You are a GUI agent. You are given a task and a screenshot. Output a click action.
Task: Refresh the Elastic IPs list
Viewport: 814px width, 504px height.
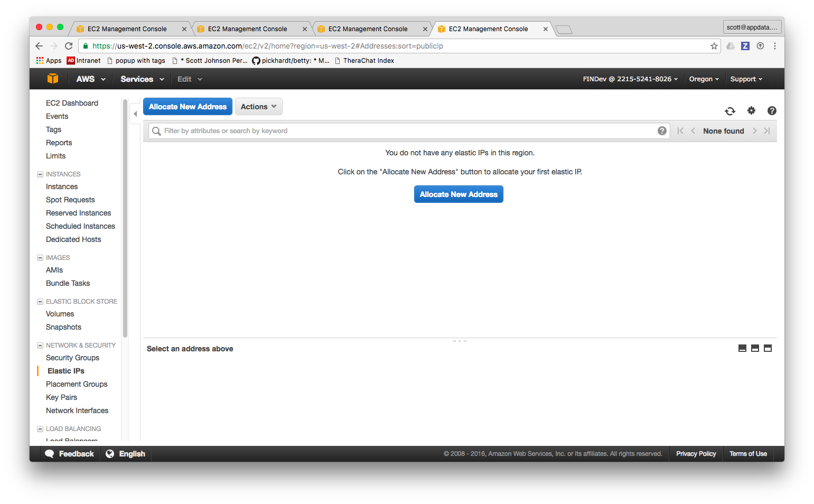click(730, 111)
